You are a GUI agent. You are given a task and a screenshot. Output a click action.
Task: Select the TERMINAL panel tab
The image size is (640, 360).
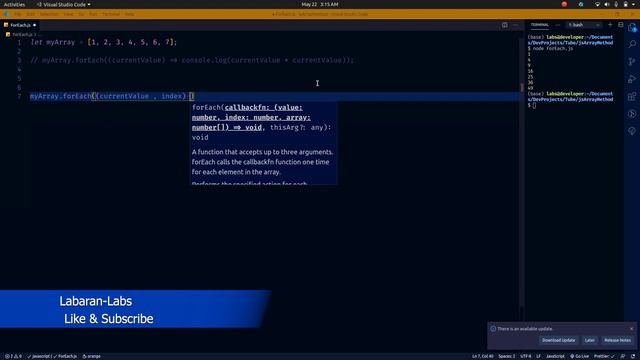pos(540,25)
